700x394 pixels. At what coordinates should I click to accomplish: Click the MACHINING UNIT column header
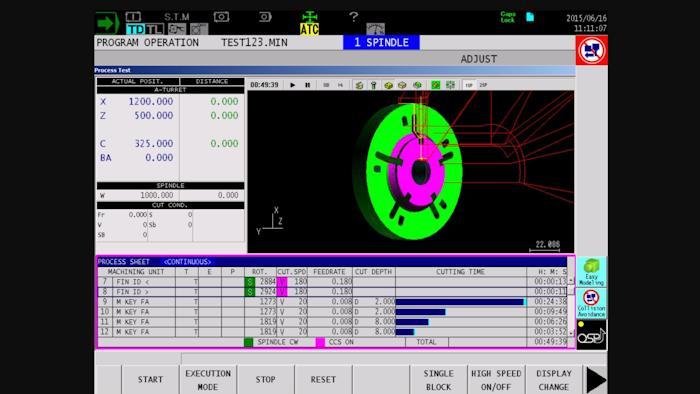click(x=136, y=271)
